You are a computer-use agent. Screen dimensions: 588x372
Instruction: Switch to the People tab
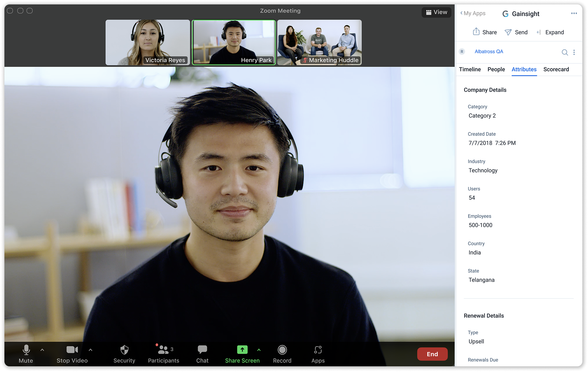(x=496, y=69)
